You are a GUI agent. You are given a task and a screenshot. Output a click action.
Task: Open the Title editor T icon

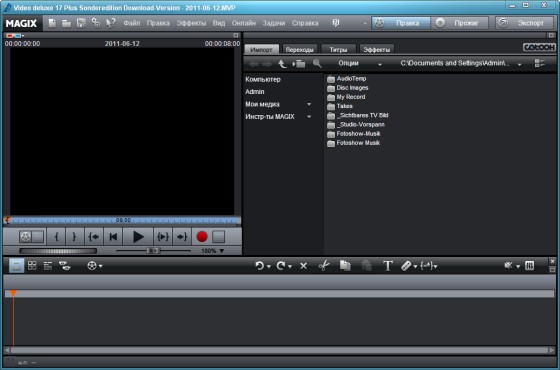pyautogui.click(x=388, y=266)
